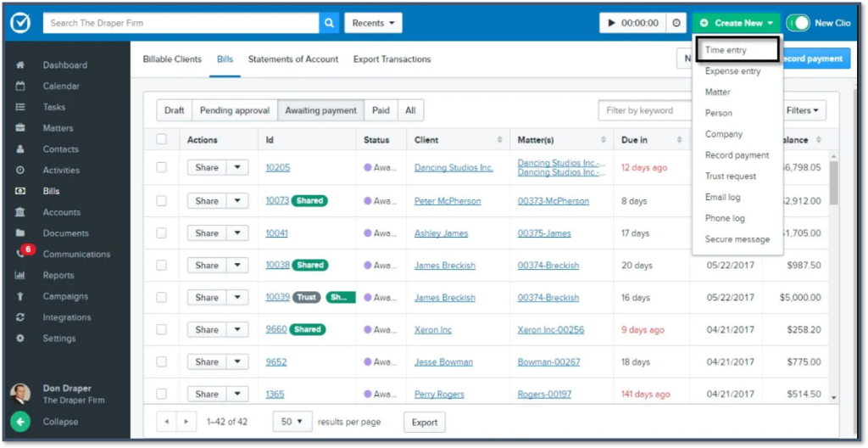Viewport: 868px width, 448px height.
Task: Select Time entry from Create New menu
Action: pyautogui.click(x=737, y=50)
